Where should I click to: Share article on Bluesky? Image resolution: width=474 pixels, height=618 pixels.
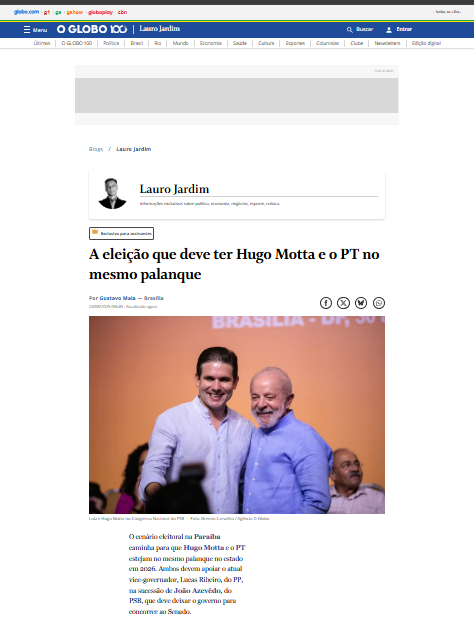click(x=361, y=303)
